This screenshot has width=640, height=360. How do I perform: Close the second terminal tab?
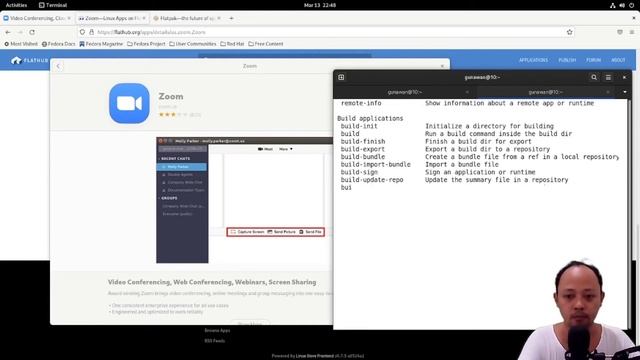608,92
